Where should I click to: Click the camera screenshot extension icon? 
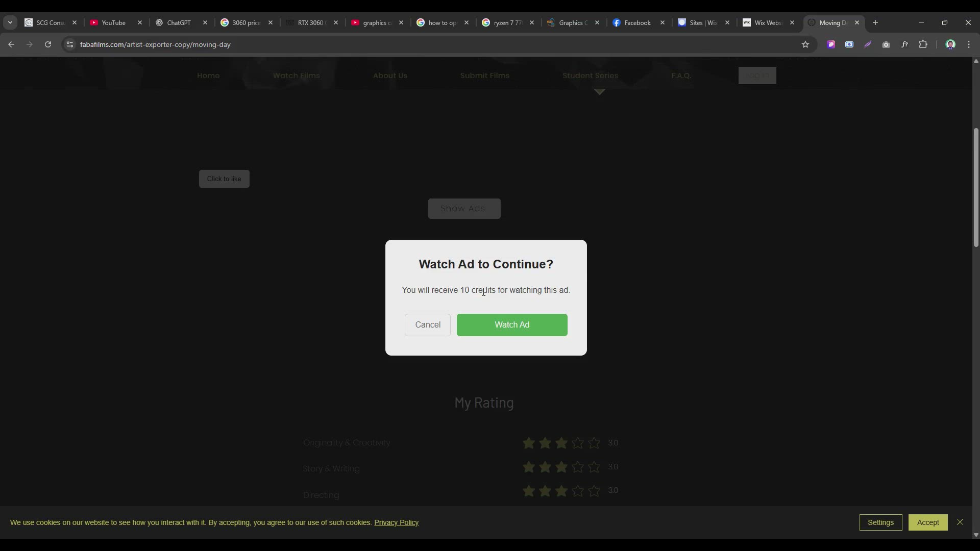click(886, 44)
